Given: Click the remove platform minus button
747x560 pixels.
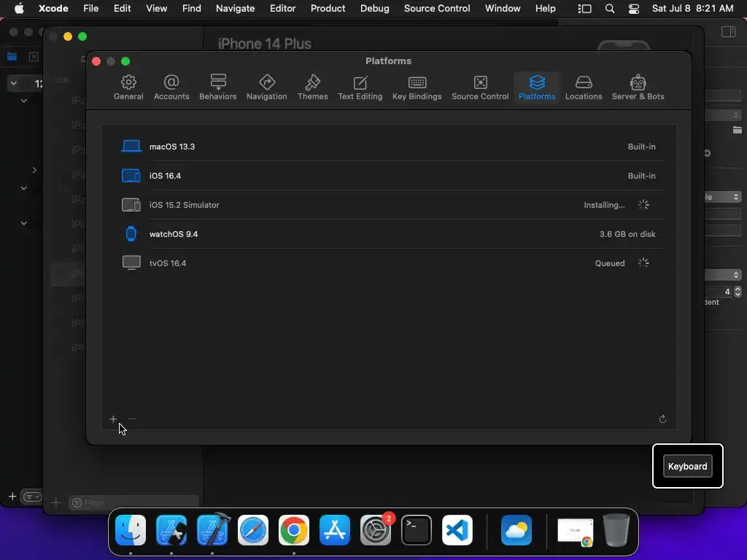Looking at the screenshot, I should [132, 419].
